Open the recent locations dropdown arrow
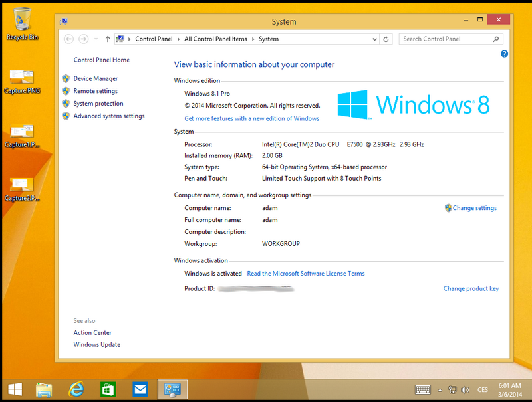The width and height of the screenshot is (532, 402). pos(96,39)
